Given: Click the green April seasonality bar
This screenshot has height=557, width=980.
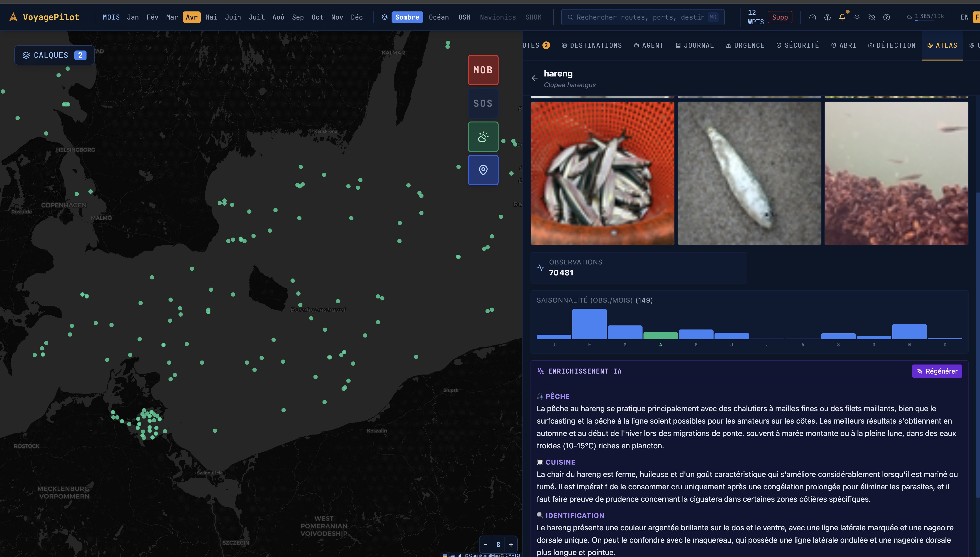Looking at the screenshot, I should [x=660, y=335].
